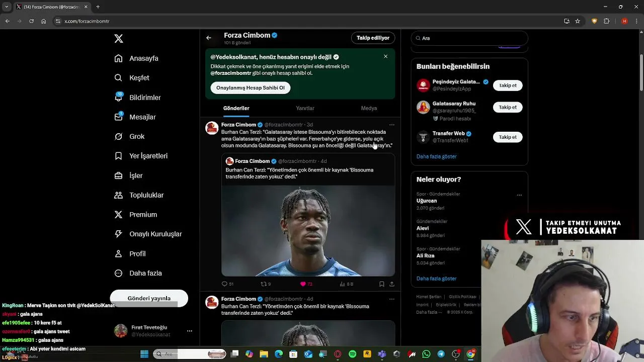Viewport: 644px width, 362px height.
Task: Open more options on the second 4d post
Action: [x=392, y=299]
